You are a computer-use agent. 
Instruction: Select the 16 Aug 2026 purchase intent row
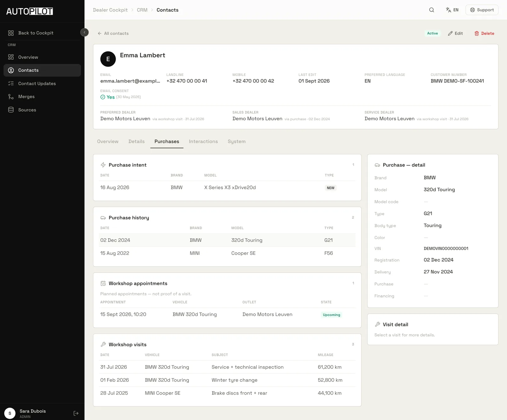click(x=227, y=188)
